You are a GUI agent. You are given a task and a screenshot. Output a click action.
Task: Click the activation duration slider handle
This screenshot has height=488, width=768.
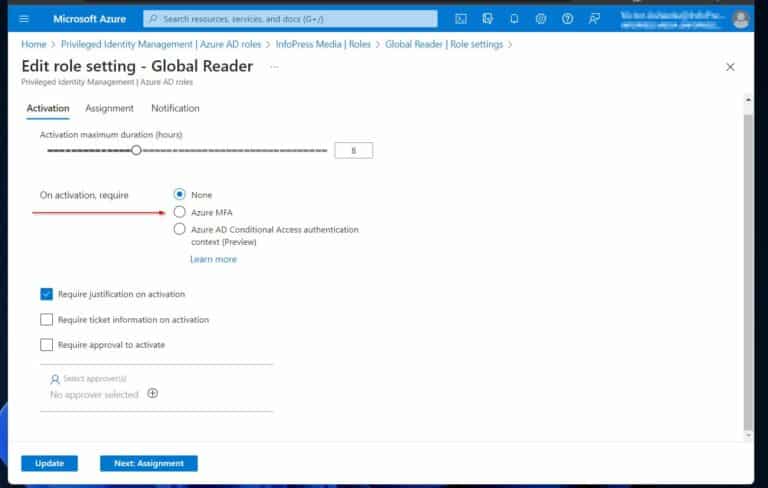pos(137,150)
